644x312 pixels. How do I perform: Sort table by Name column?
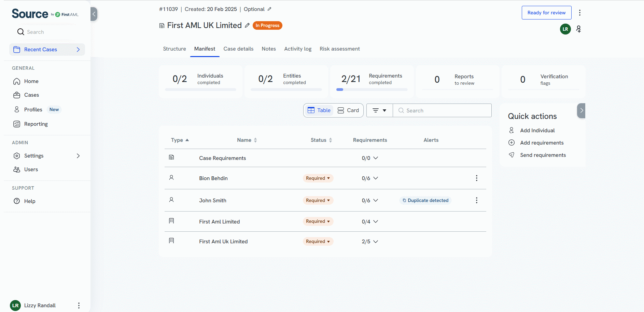tap(247, 140)
